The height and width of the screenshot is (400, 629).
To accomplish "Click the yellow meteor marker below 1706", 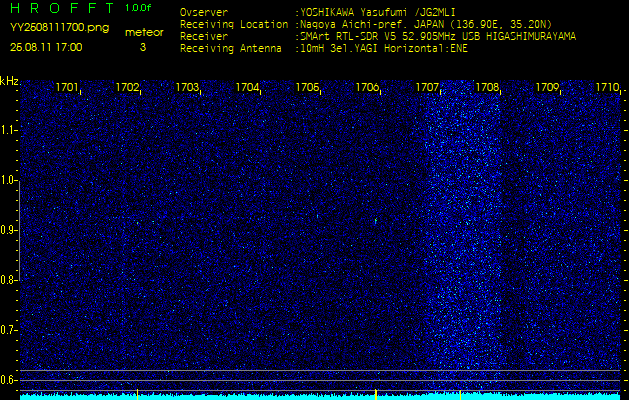I will pyautogui.click(x=376, y=394).
